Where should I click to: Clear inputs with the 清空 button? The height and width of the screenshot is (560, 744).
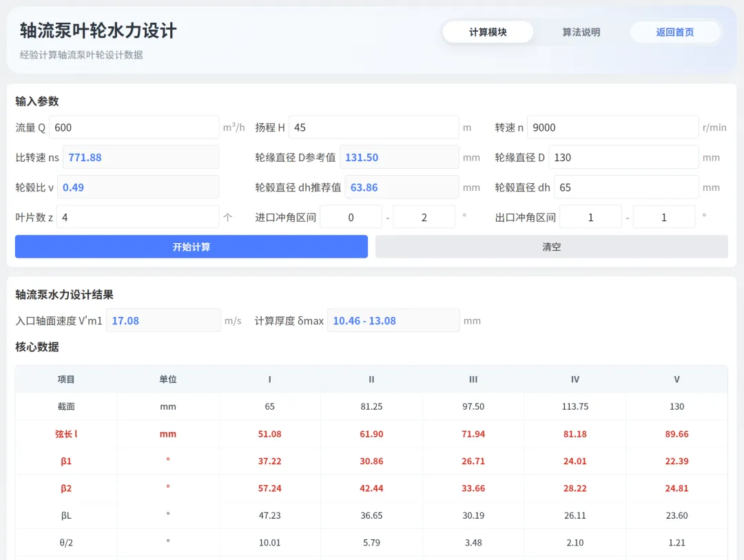[551, 247]
